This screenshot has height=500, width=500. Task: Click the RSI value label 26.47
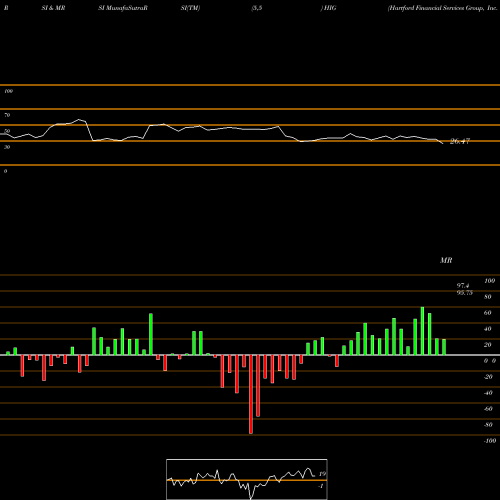460,141
